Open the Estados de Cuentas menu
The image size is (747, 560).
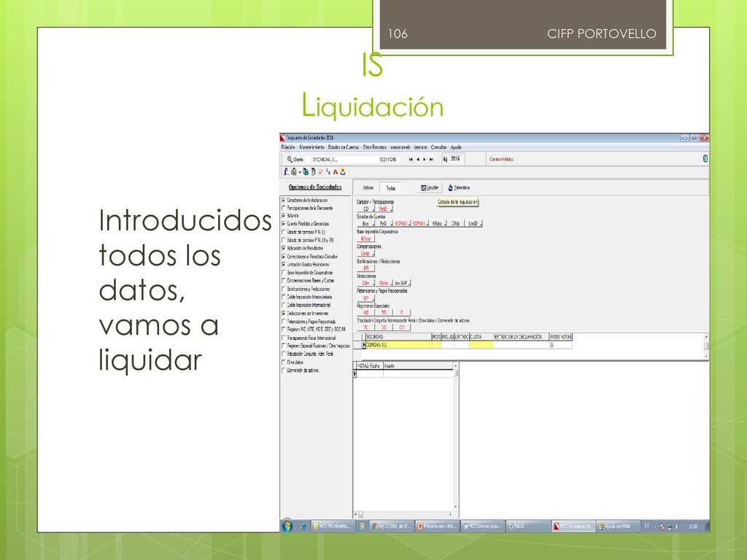tap(344, 147)
